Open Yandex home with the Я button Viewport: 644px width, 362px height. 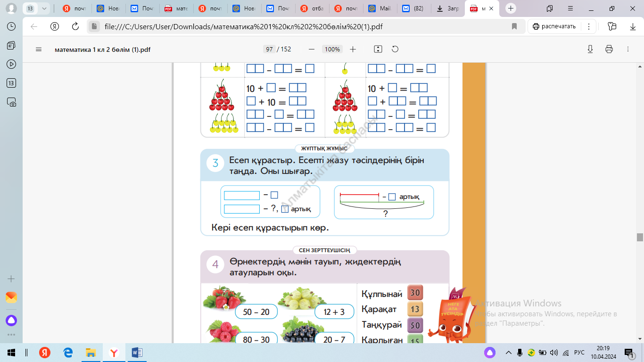pos(55,26)
